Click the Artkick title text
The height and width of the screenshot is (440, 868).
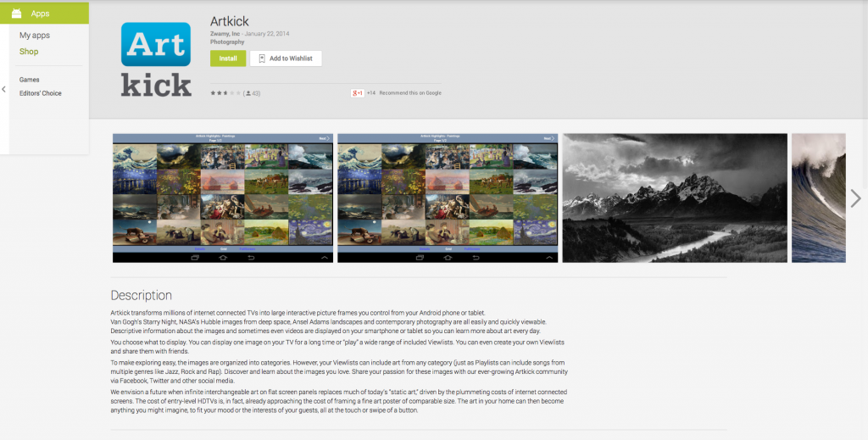tap(229, 21)
